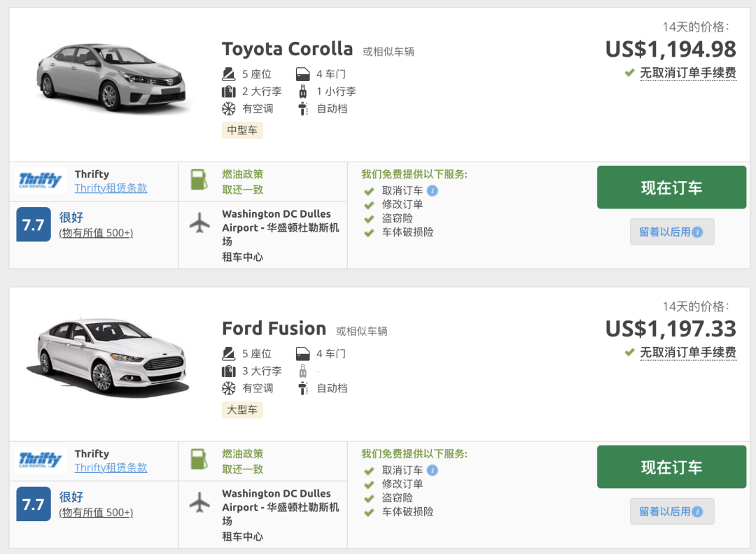
Task: Click Thrifty logo in the Corolla listing
Action: point(41,180)
